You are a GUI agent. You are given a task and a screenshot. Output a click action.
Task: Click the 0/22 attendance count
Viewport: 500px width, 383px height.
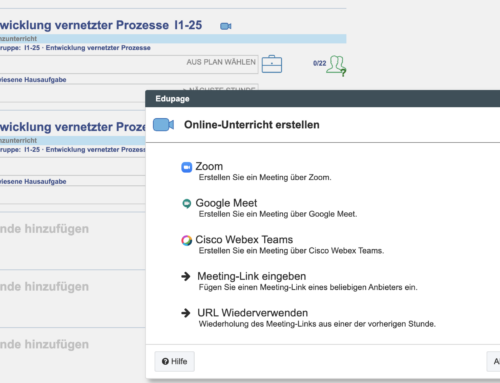319,63
